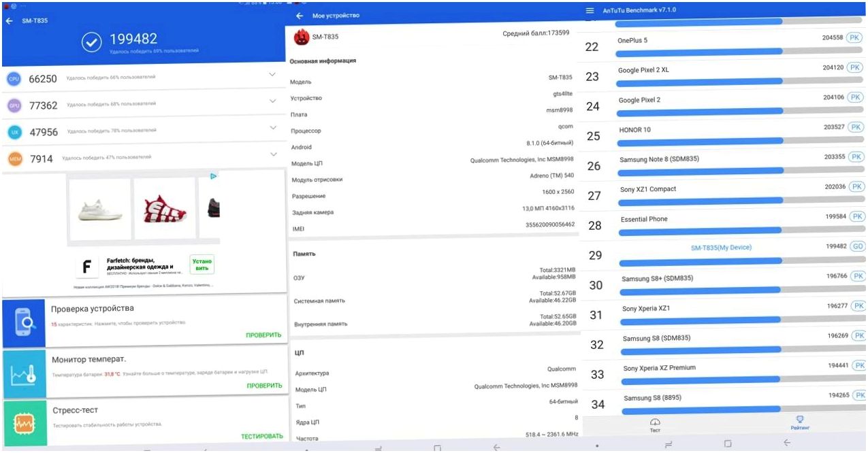The width and height of the screenshot is (868, 453).
Task: Tap ПРОВЕРИТЬ under Монитор температ.
Action: click(x=264, y=386)
